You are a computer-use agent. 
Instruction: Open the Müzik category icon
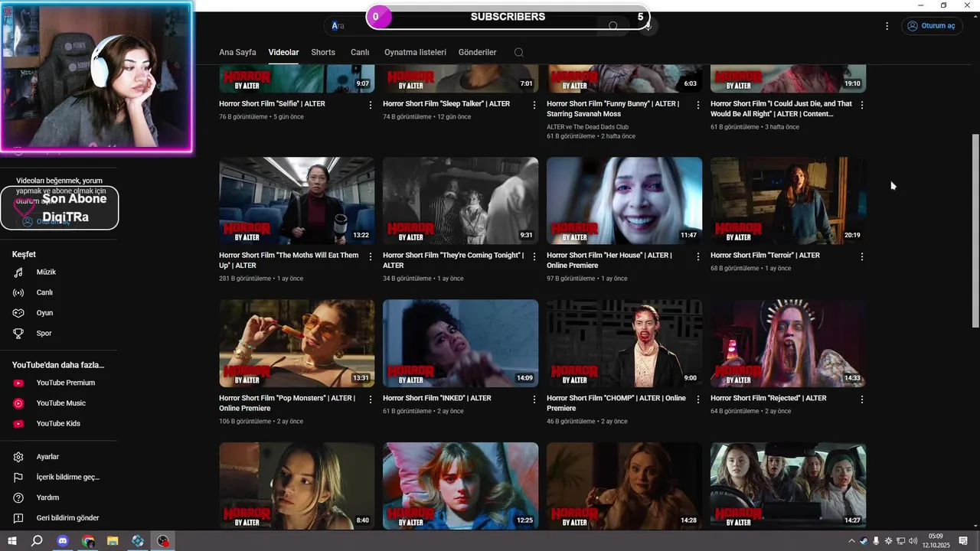coord(19,272)
